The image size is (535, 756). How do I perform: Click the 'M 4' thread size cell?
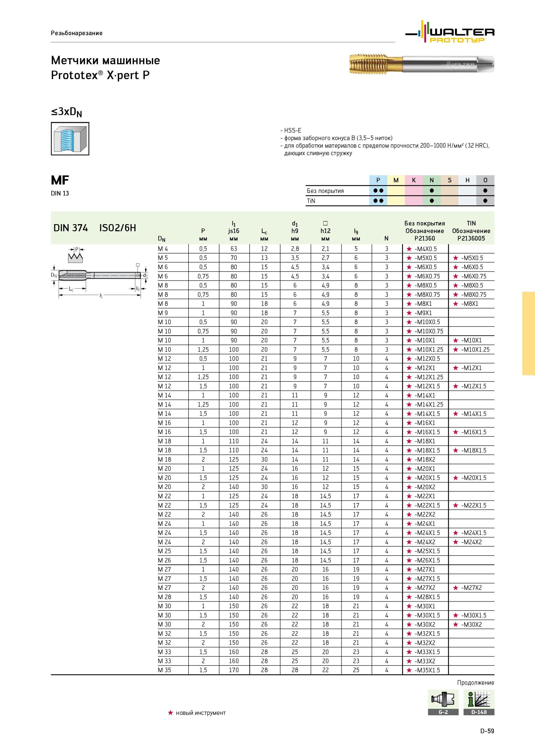click(163, 249)
